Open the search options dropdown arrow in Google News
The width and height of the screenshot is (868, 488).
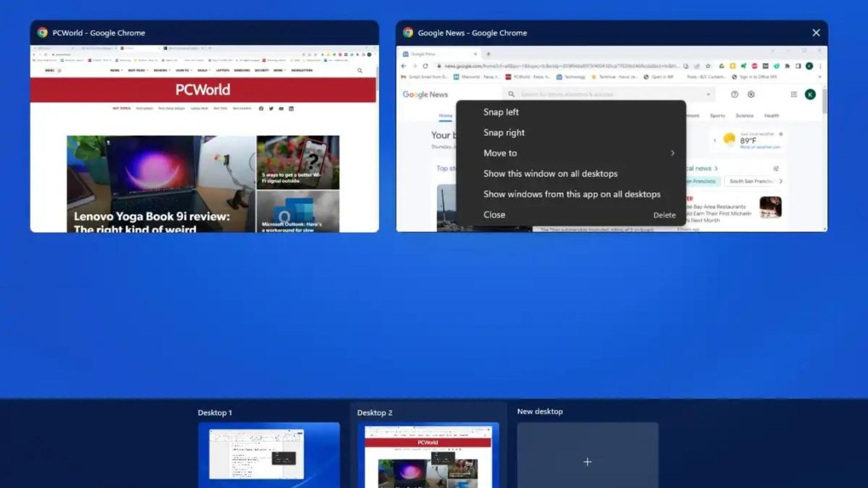[708, 94]
